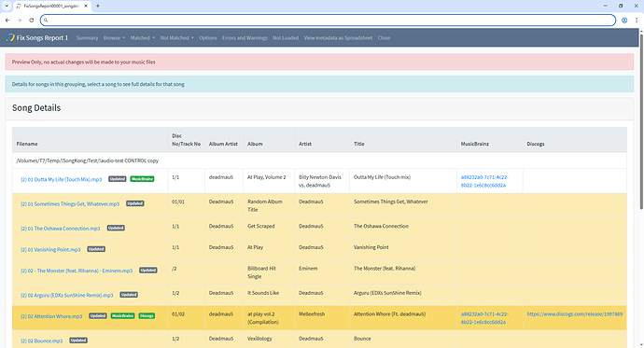The height and width of the screenshot is (348, 644).
Task: Click the page vertical scrollbar
Action: click(640, 123)
